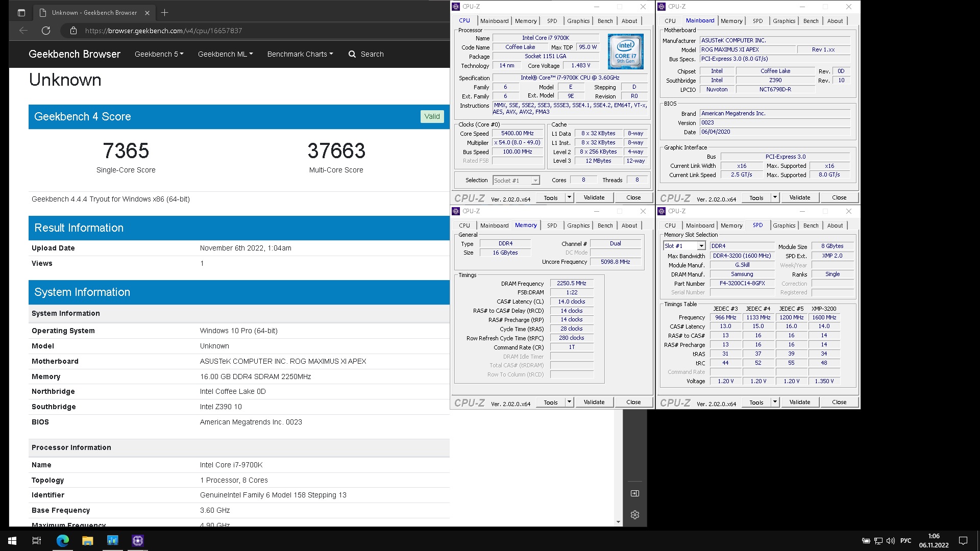This screenshot has height=551, width=980.
Task: Click the Valid badge on Geekbench score
Action: coord(432,116)
